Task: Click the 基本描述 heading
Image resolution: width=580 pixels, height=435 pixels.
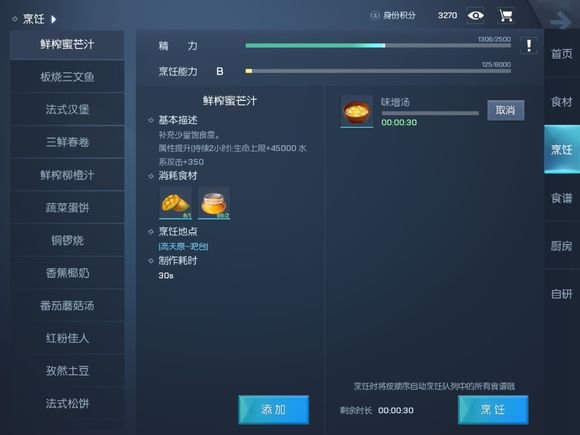Action: (x=178, y=120)
